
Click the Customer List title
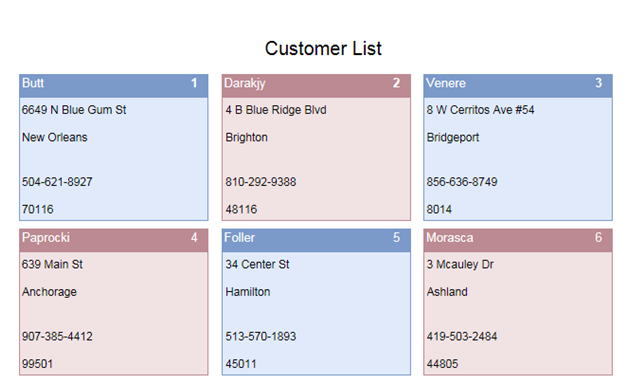323,49
